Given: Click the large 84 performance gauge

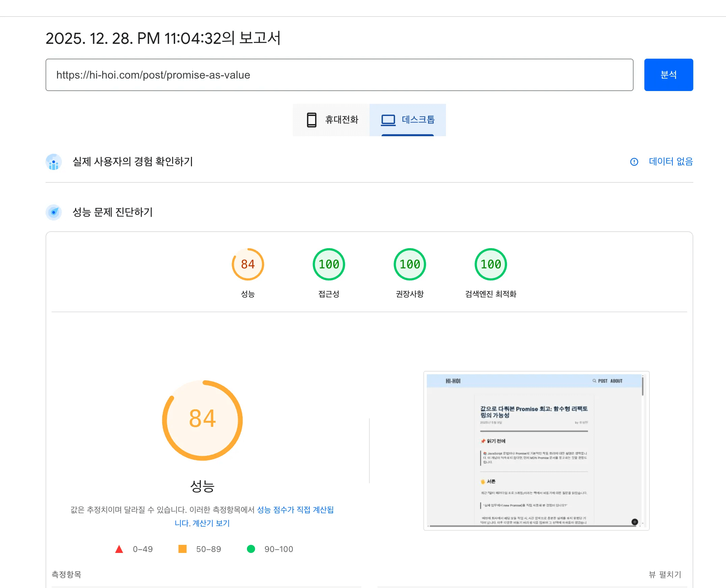Looking at the screenshot, I should 202,420.
